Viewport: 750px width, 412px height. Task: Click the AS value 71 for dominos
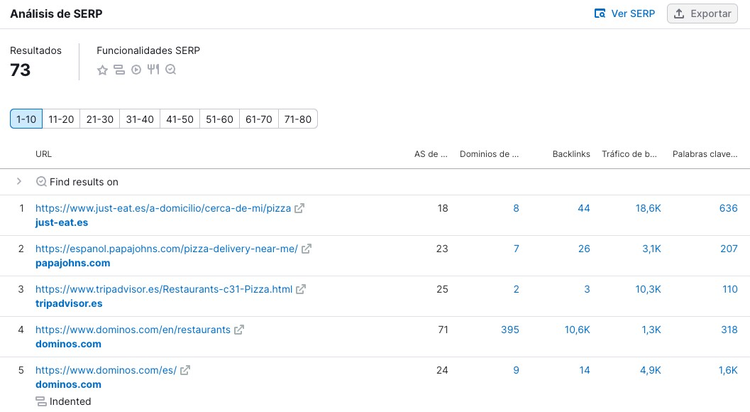pyautogui.click(x=443, y=330)
